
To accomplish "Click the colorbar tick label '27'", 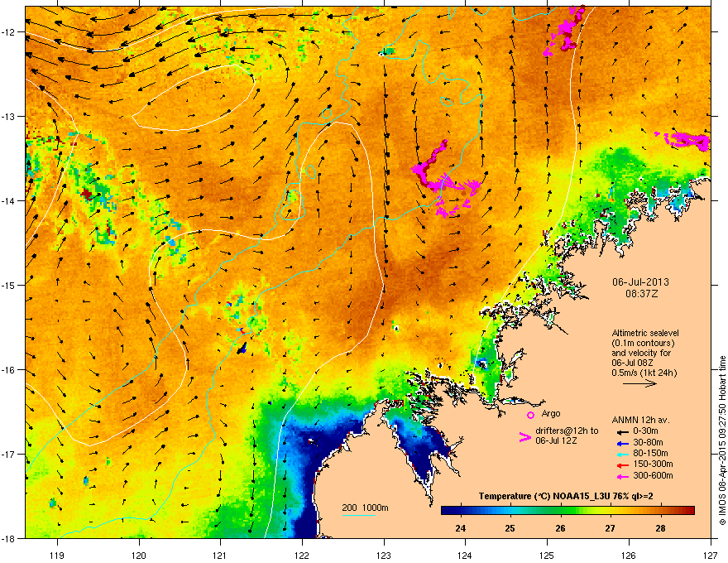I will (610, 528).
